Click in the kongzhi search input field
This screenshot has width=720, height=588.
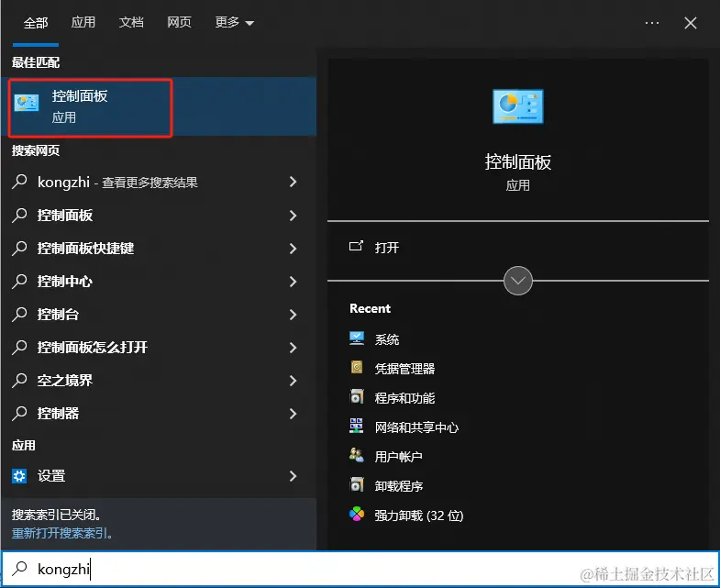[x=360, y=569]
